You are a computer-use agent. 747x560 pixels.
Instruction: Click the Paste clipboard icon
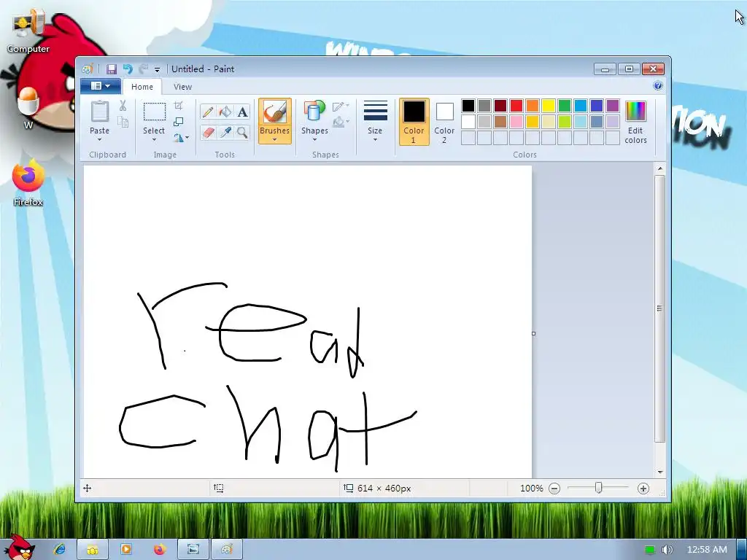point(99,112)
